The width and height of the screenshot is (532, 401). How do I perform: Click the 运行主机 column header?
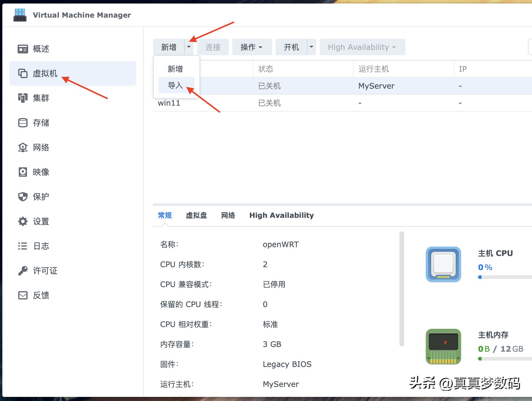(x=404, y=69)
